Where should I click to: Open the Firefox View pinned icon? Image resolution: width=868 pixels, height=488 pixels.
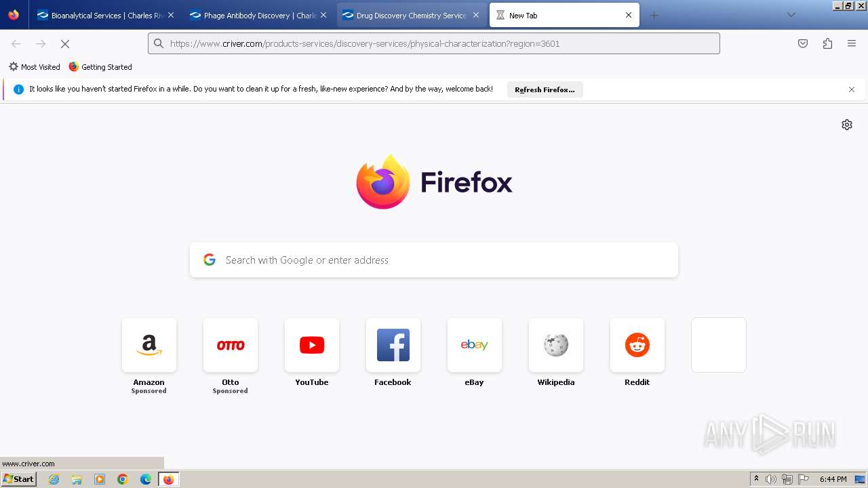click(x=14, y=15)
